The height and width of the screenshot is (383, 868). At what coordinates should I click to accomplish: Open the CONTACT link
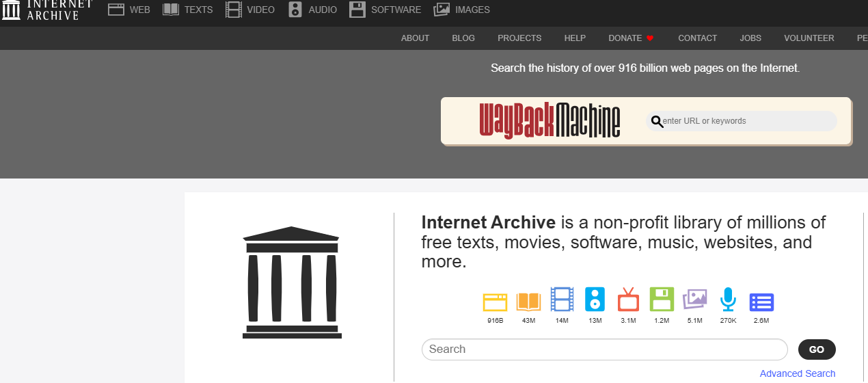pos(698,38)
